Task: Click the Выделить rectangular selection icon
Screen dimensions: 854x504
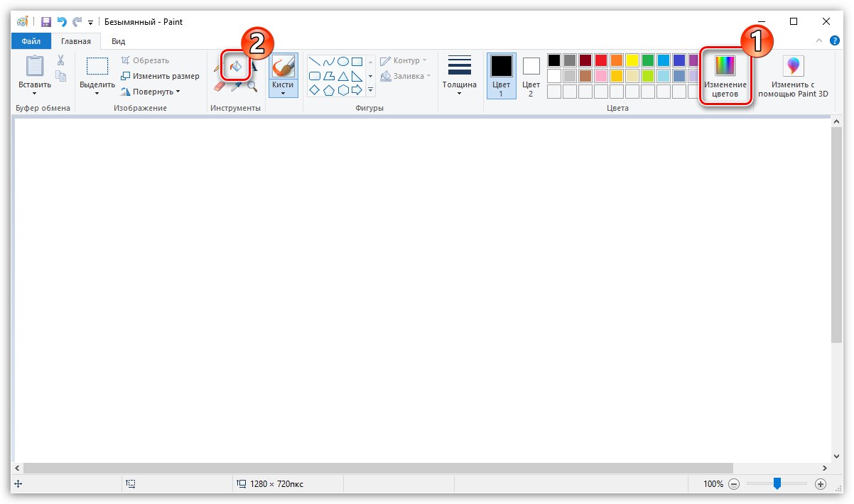Action: click(97, 67)
